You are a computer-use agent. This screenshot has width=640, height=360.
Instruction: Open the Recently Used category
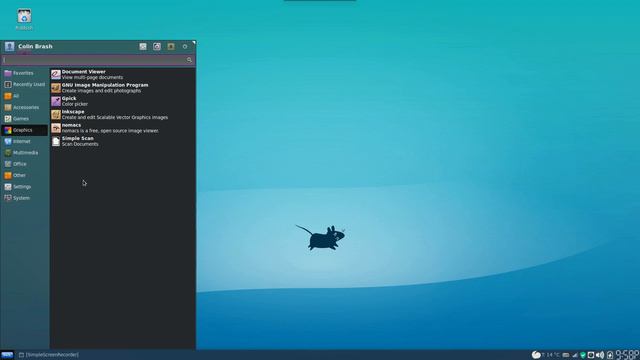24,84
